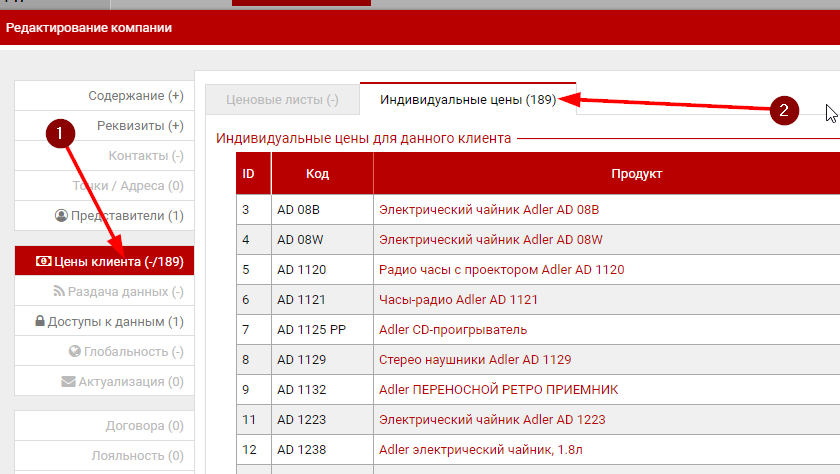Click the ID column header

click(x=249, y=174)
